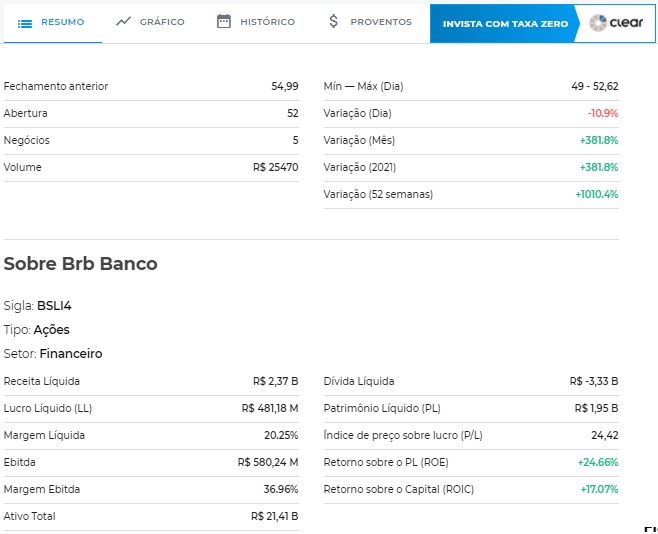658x534 pixels.
Task: Click the Fechamento anterior value 54,99
Action: pos(284,87)
